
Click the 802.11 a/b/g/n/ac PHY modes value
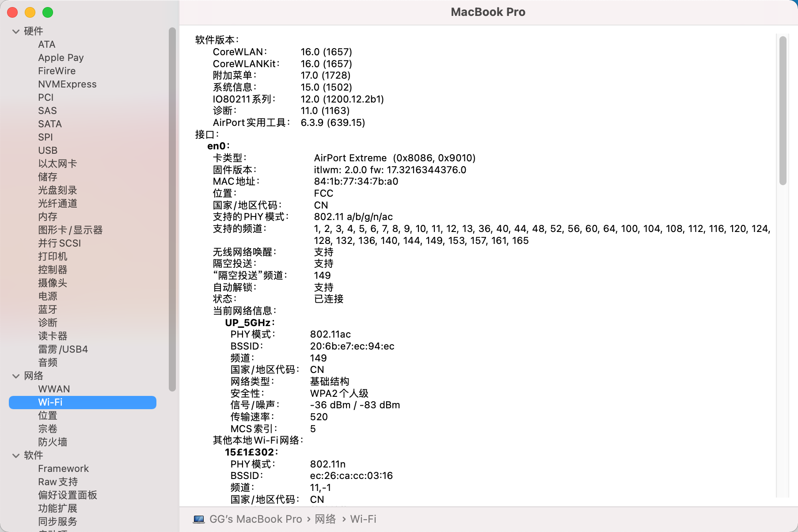coord(353,217)
